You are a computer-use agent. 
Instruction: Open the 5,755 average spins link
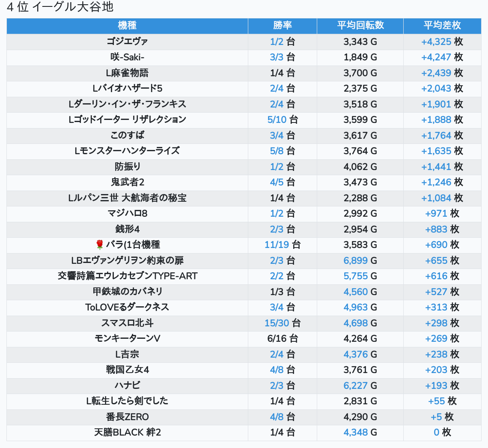(x=355, y=276)
